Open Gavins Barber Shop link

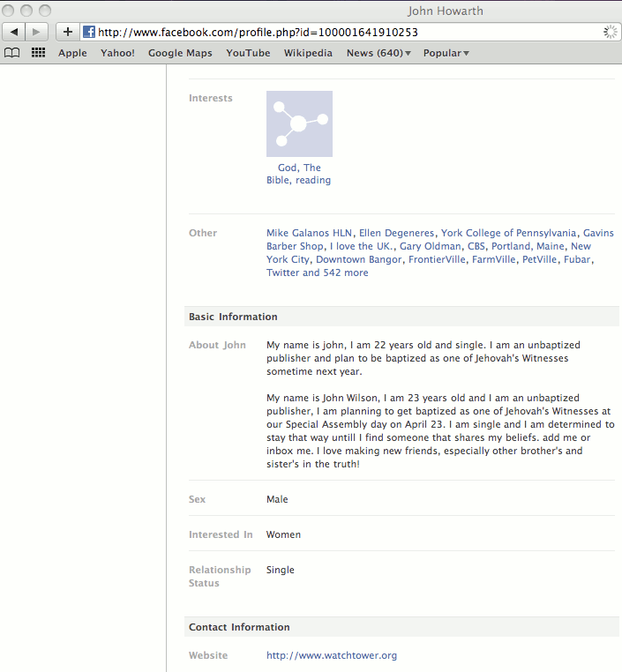[x=440, y=240]
